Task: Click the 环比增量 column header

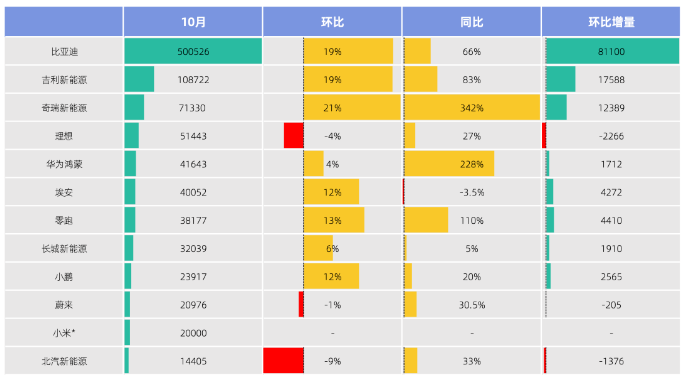Action: 611,21
